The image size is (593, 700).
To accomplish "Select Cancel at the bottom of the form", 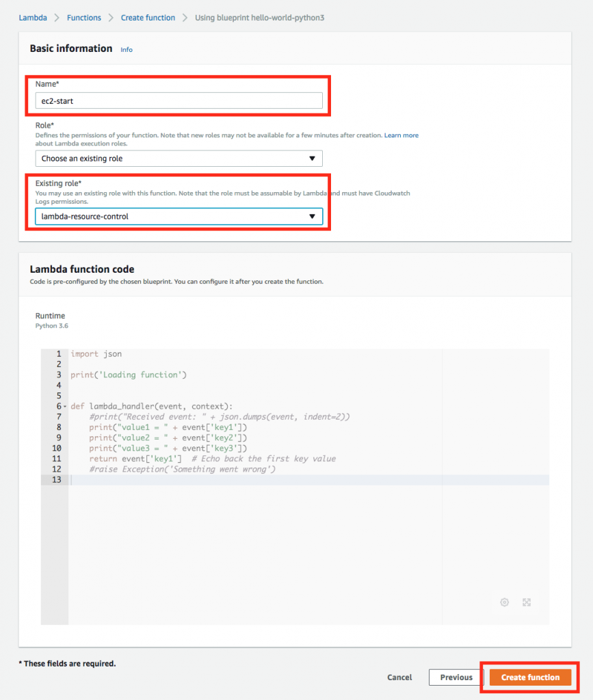I will coord(399,677).
